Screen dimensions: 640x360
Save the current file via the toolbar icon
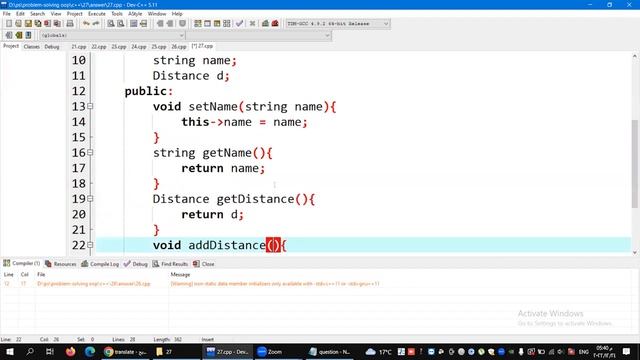coord(28,24)
